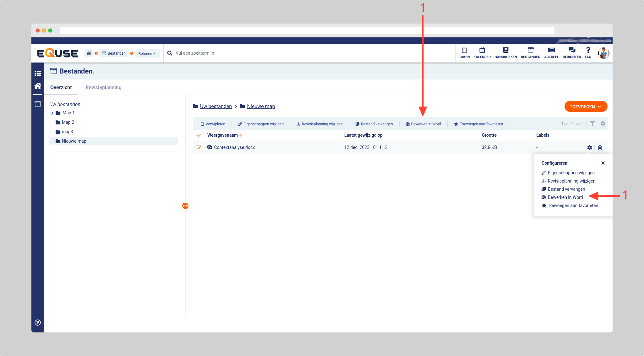Select map3 in folder tree
This screenshot has height=356, width=644.
[x=67, y=132]
